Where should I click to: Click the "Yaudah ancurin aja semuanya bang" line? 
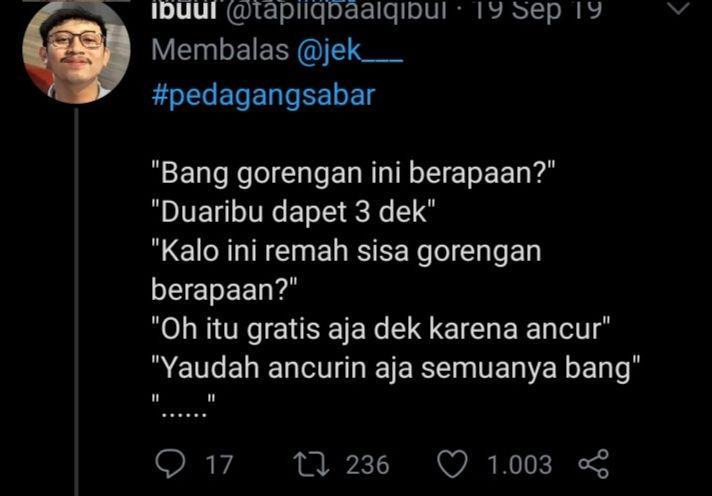click(x=396, y=368)
